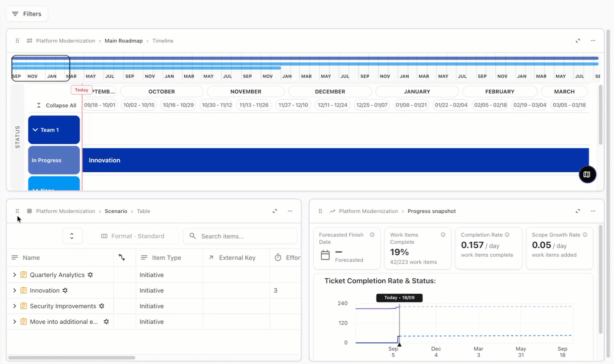Expand the Quarterly Analytics row

point(14,275)
